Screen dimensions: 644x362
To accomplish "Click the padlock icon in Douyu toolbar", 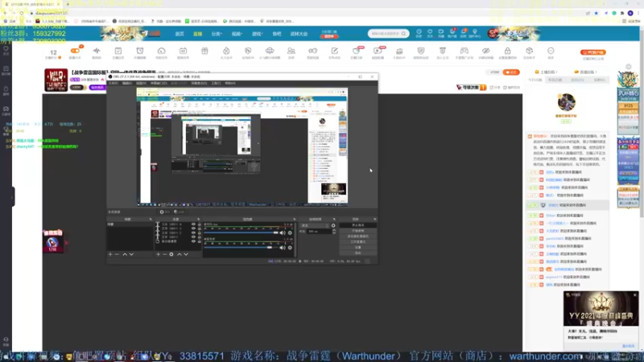I will pos(507,51).
